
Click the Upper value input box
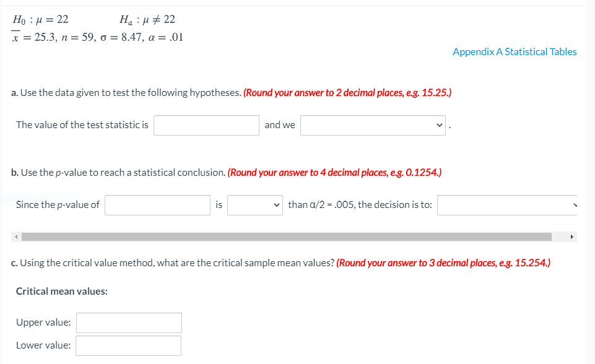pyautogui.click(x=129, y=323)
